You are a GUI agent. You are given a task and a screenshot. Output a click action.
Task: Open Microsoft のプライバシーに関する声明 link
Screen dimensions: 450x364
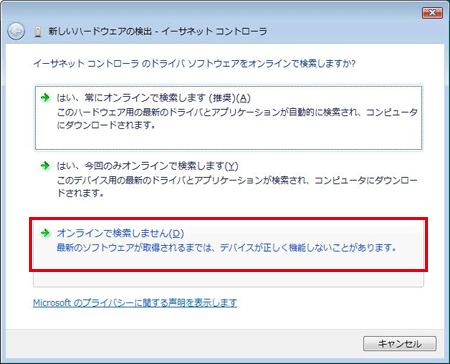(x=135, y=303)
